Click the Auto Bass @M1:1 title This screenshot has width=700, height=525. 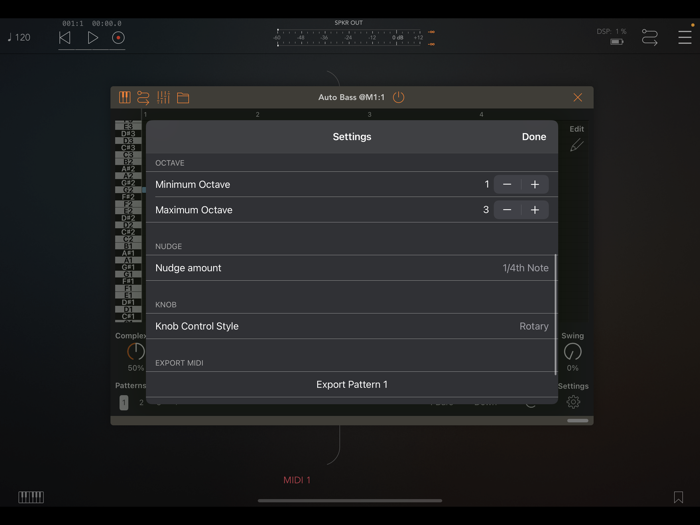point(351,97)
